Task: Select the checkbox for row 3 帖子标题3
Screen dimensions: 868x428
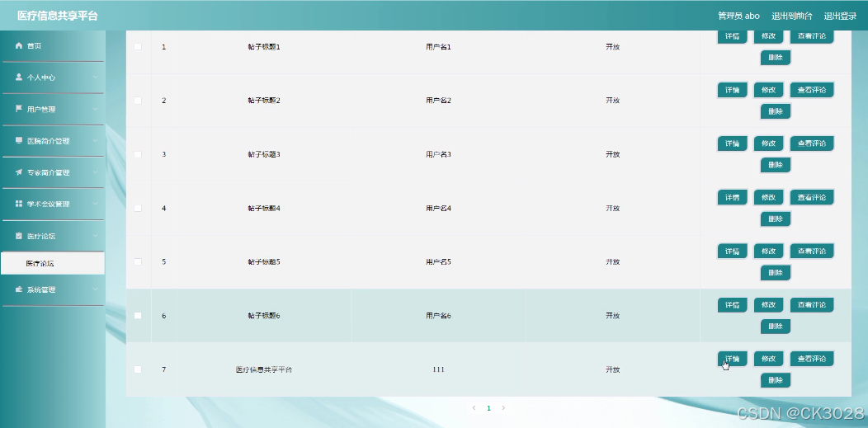Action: click(138, 154)
